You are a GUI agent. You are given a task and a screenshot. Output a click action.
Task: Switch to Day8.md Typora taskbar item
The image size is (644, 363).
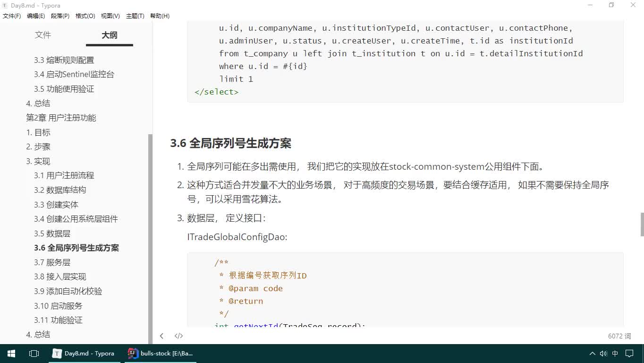pyautogui.click(x=84, y=353)
